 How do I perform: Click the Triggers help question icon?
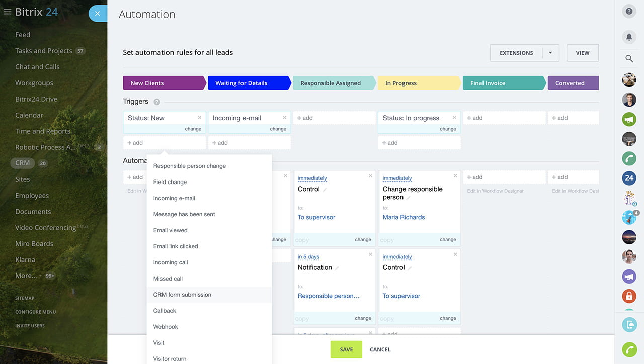[x=157, y=102]
